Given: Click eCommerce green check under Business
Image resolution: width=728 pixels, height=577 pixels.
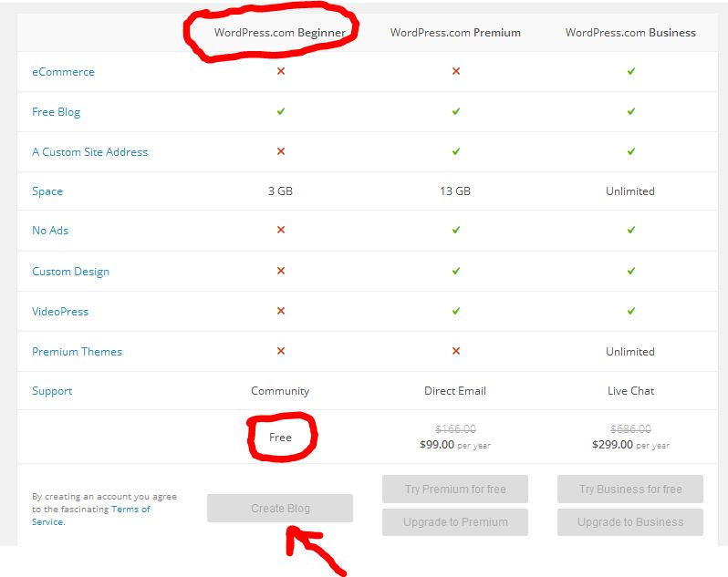Looking at the screenshot, I should click(x=630, y=71).
